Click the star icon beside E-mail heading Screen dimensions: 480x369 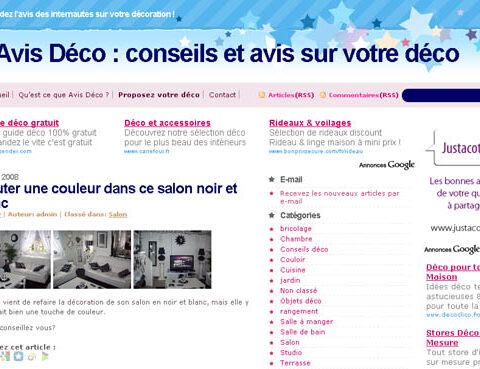pyautogui.click(x=272, y=179)
